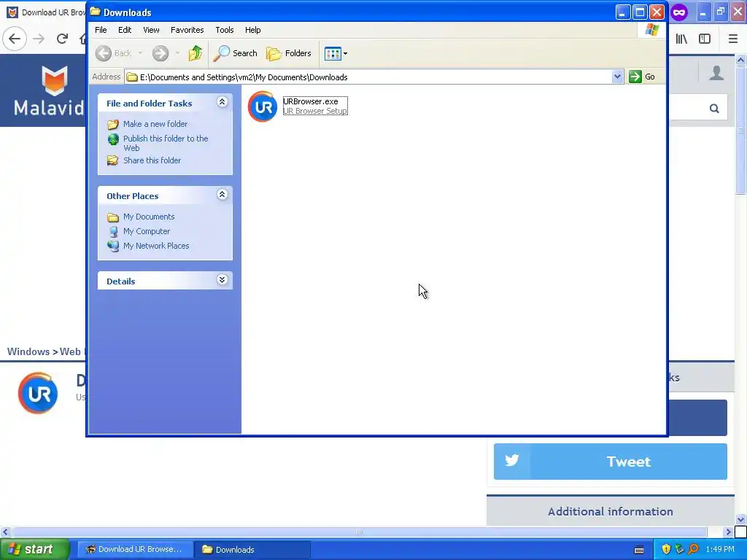Reload the page in Firefox
This screenshot has width=747, height=560.
click(x=62, y=39)
